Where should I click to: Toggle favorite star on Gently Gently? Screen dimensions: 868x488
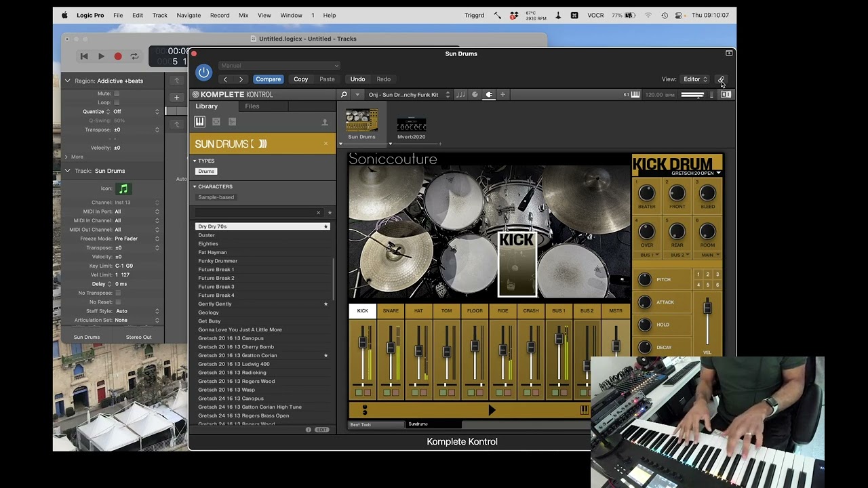click(325, 304)
